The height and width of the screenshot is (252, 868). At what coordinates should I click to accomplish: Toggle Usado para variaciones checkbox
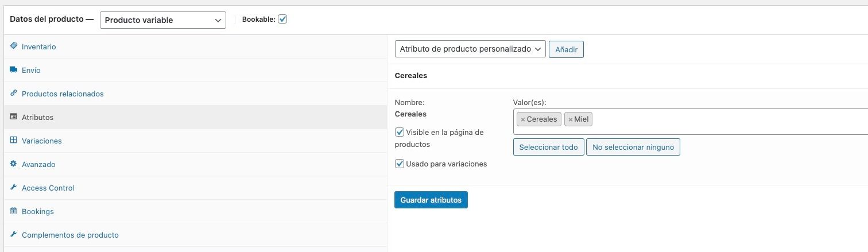(x=400, y=164)
